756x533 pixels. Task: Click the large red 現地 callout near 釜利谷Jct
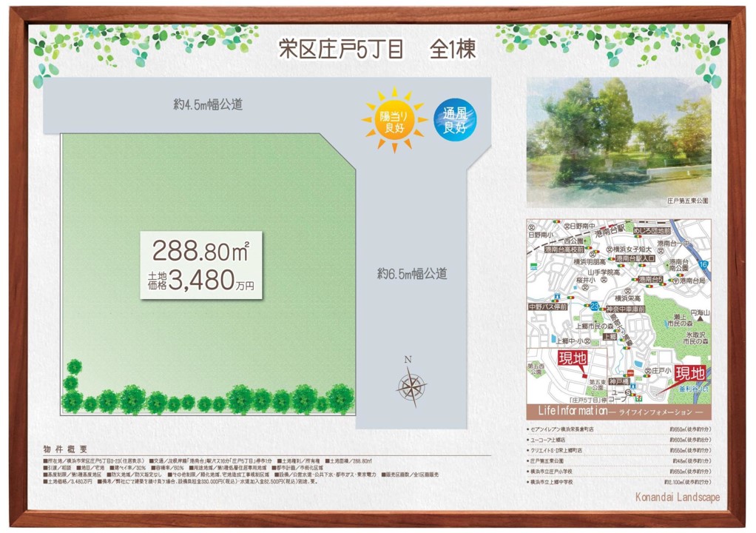pos(689,372)
